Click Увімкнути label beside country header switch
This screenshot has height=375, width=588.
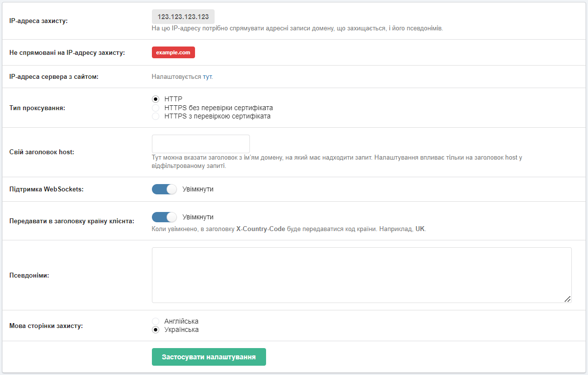pyautogui.click(x=198, y=217)
